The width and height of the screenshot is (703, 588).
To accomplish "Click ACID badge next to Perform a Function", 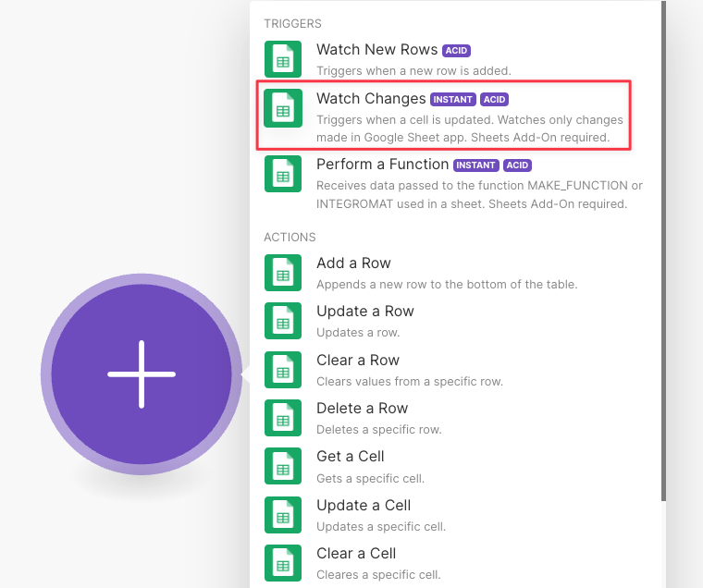I will click(x=517, y=165).
